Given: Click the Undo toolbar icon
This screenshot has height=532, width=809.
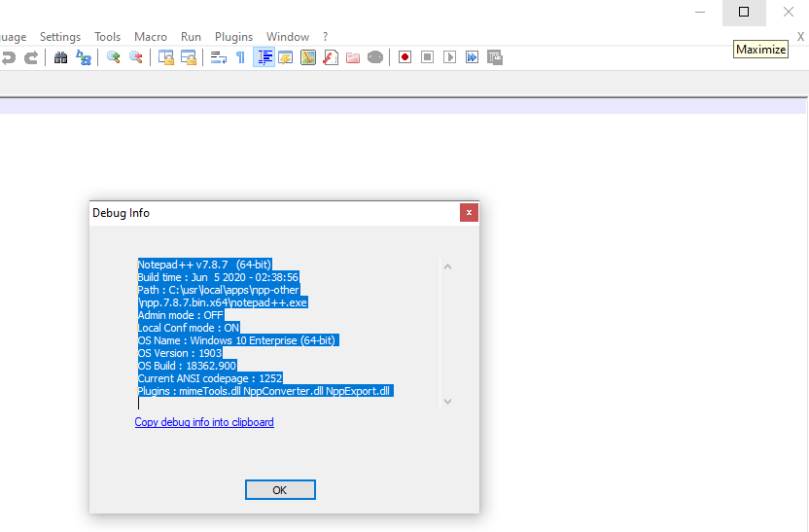Looking at the screenshot, I should coord(8,57).
